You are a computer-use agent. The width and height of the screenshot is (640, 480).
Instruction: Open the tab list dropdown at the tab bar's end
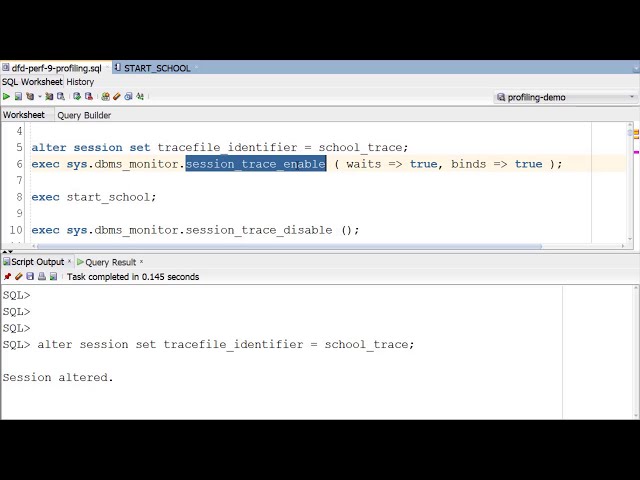tap(636, 68)
